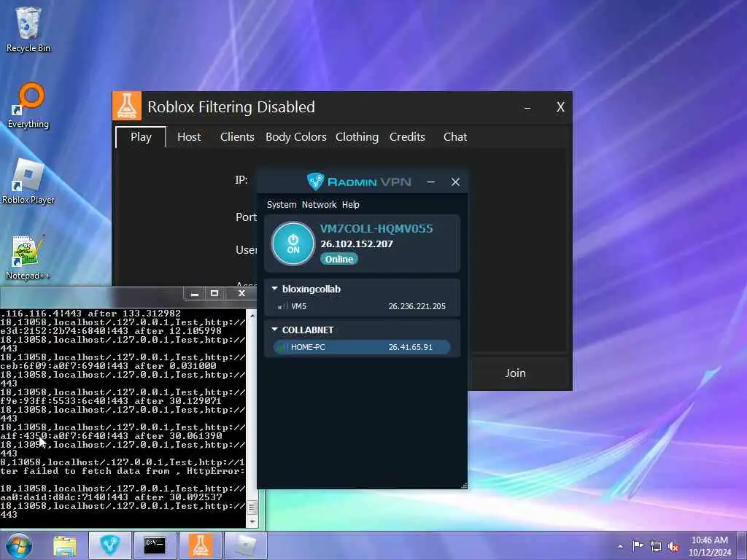Minimize the console window
This screenshot has width=747, height=560.
(x=194, y=293)
